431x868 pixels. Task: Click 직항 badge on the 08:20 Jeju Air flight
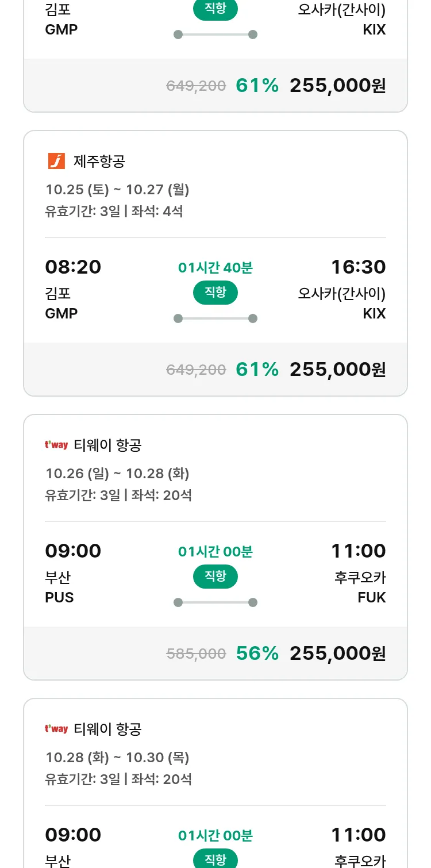tap(215, 293)
